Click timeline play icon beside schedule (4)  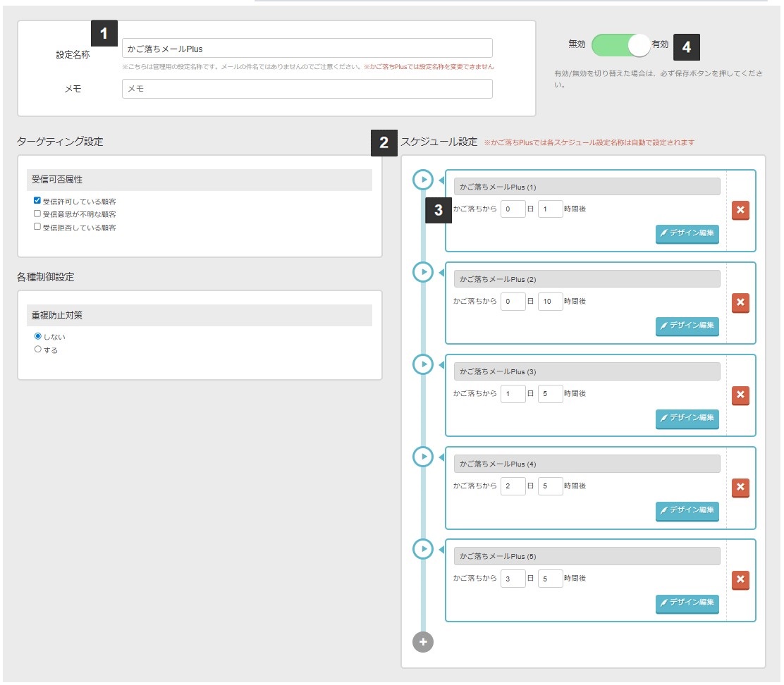(422, 457)
